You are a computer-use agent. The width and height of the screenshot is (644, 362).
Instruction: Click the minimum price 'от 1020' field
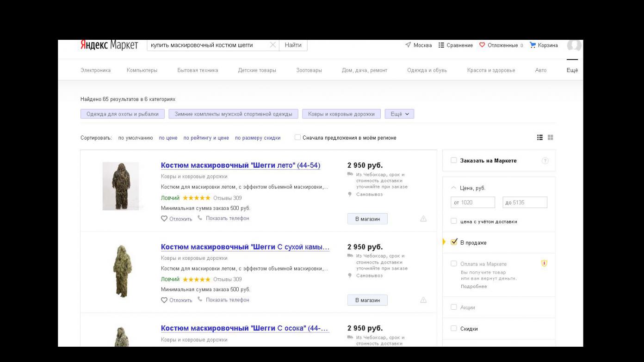click(x=472, y=202)
